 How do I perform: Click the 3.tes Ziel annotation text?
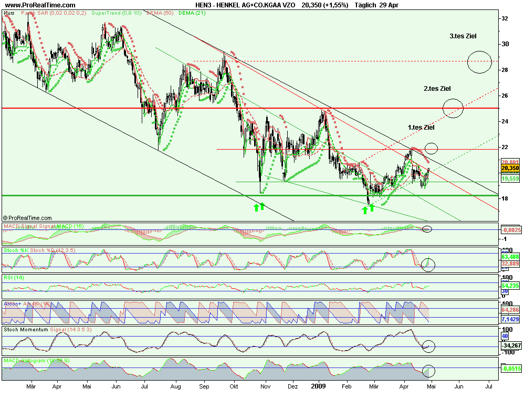[463, 36]
